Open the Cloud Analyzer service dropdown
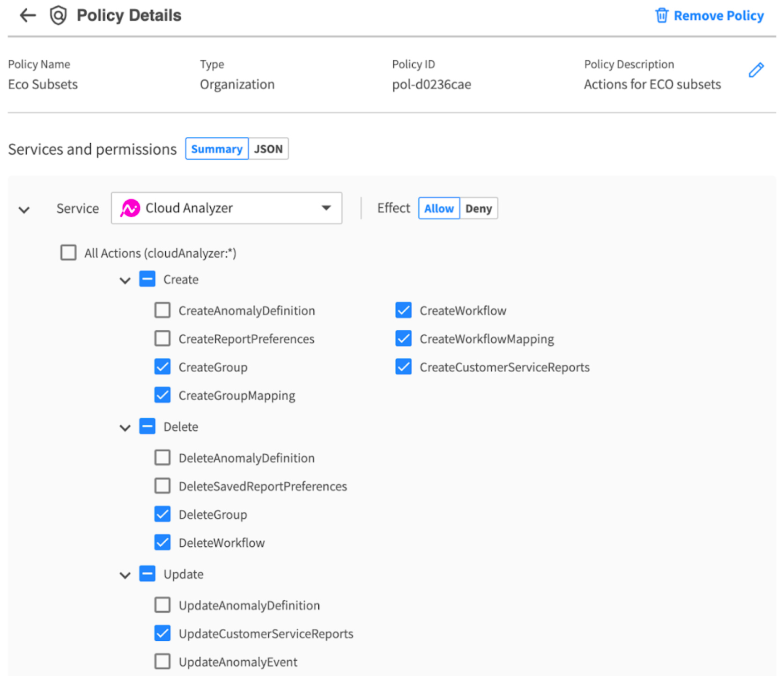This screenshot has width=784, height=676. pyautogui.click(x=325, y=208)
